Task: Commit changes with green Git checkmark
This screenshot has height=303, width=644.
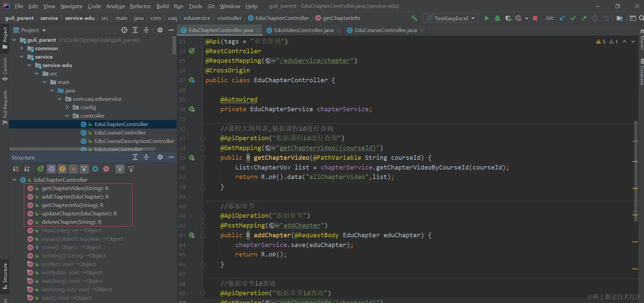Action: (573, 18)
